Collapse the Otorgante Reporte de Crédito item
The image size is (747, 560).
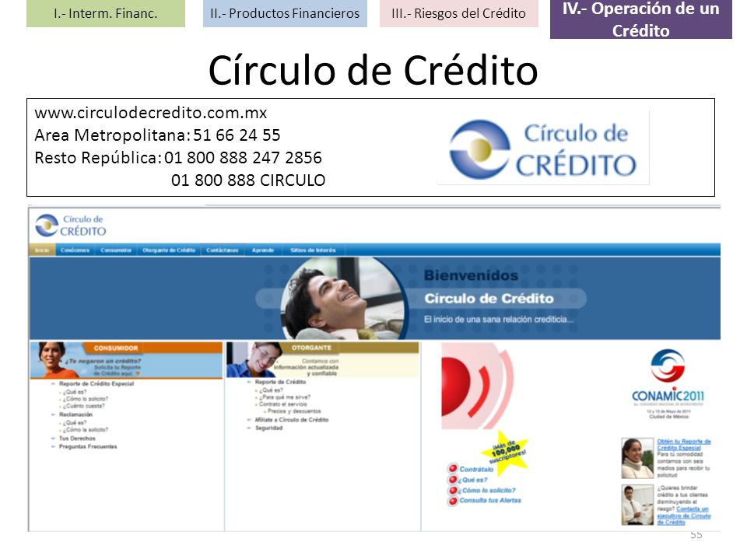[249, 382]
